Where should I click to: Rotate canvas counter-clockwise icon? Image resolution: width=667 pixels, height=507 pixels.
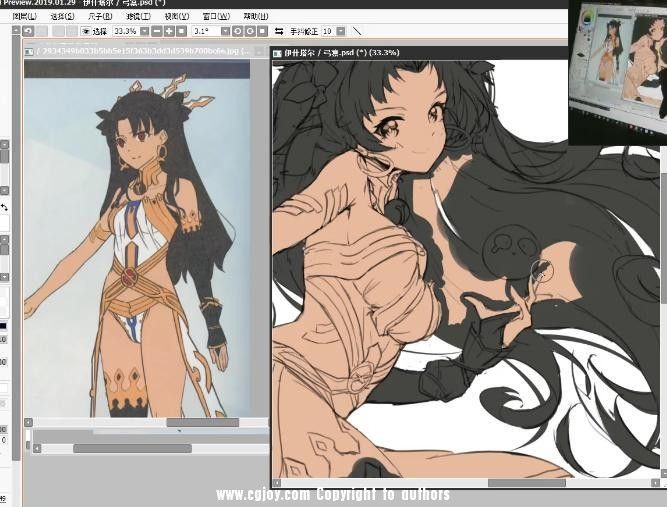[238, 31]
